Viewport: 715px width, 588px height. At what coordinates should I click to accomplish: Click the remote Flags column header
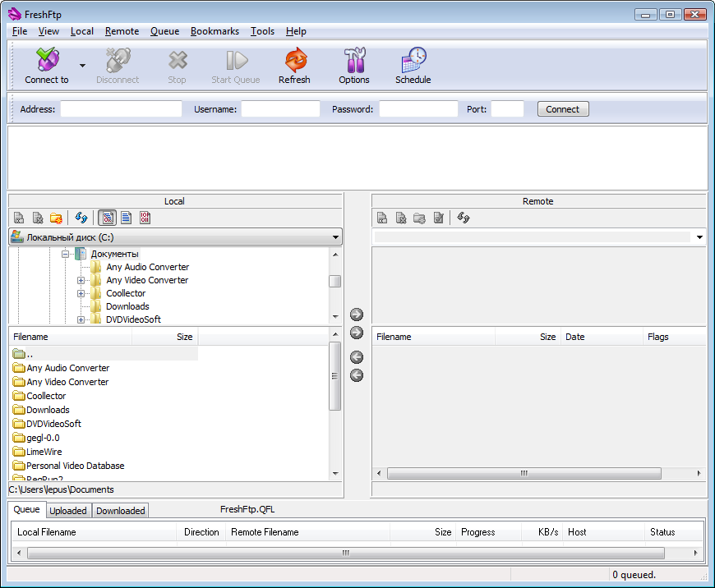click(675, 337)
